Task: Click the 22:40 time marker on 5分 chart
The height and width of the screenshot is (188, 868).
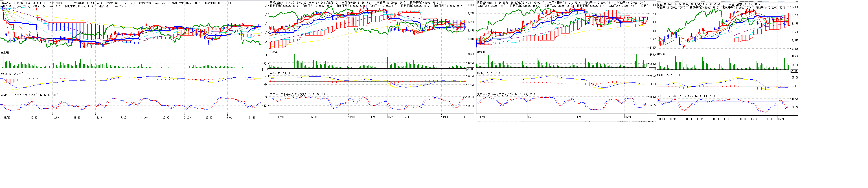Action: pyautogui.click(x=208, y=118)
